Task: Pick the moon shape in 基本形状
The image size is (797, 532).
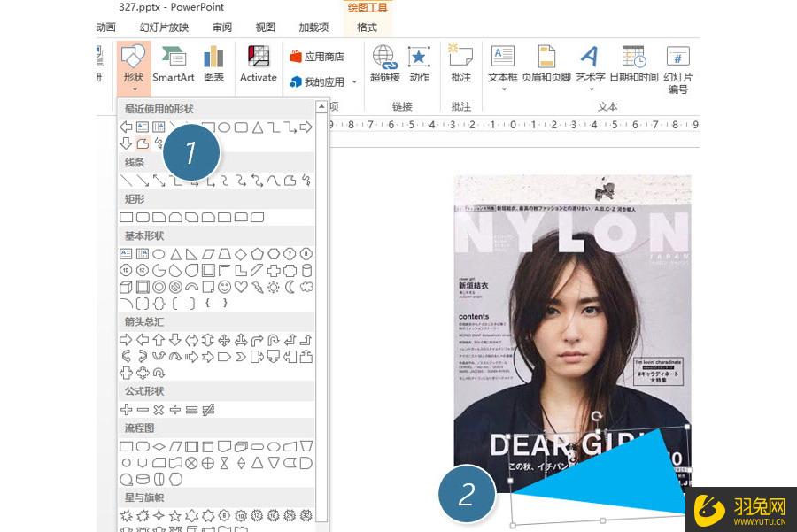Action: point(290,287)
